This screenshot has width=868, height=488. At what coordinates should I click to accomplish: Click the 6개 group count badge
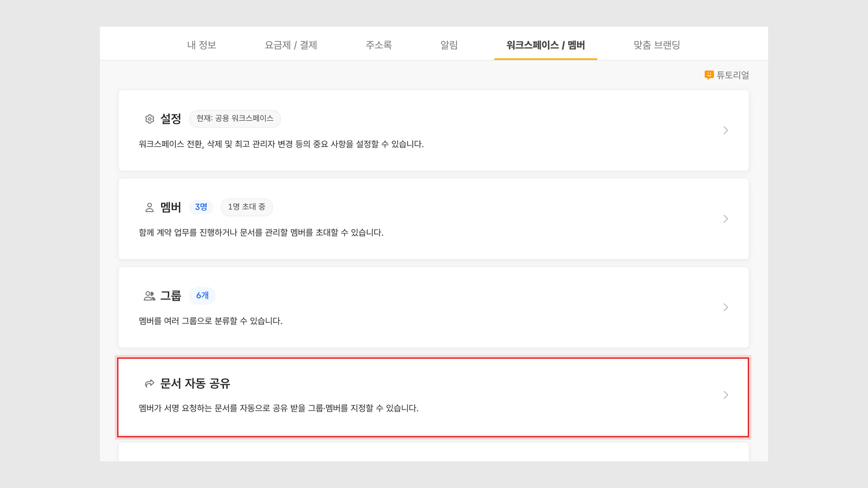(x=202, y=295)
